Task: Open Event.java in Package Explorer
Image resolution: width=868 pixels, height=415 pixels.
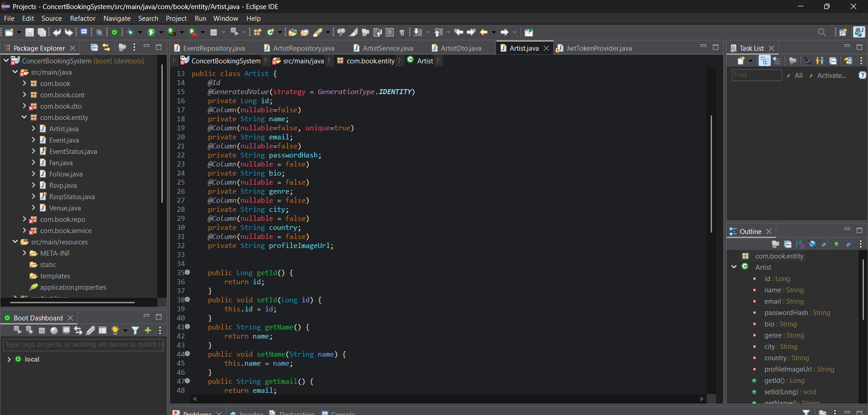Action: (64, 140)
